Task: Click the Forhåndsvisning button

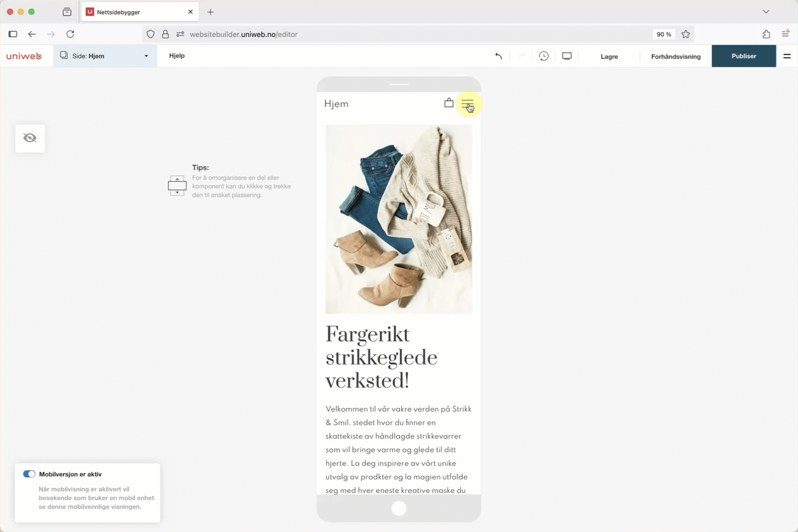Action: pyautogui.click(x=676, y=56)
